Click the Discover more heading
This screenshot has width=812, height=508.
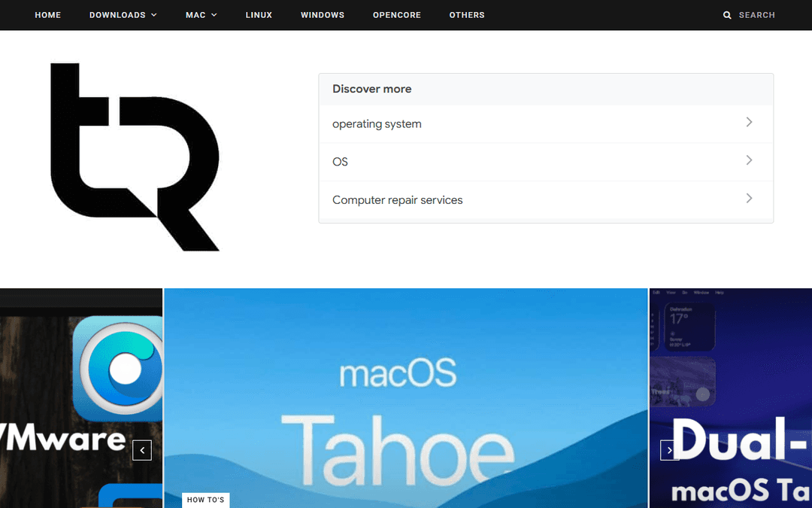[x=372, y=89]
